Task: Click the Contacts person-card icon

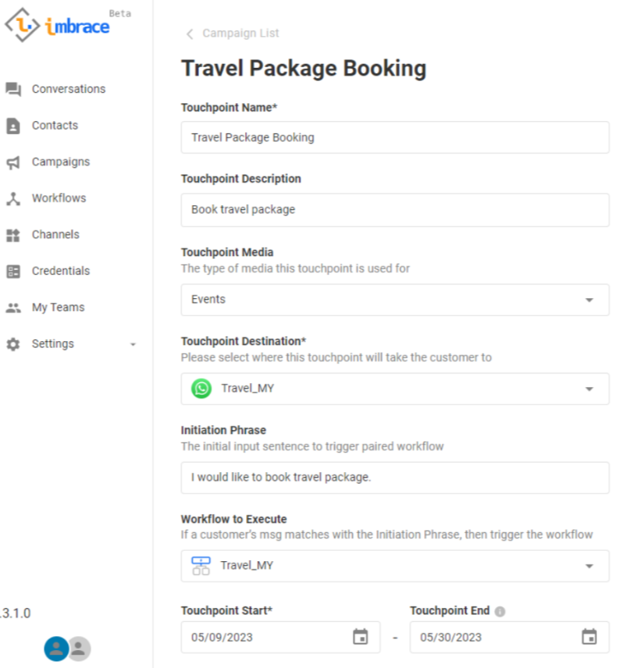Action: point(13,126)
